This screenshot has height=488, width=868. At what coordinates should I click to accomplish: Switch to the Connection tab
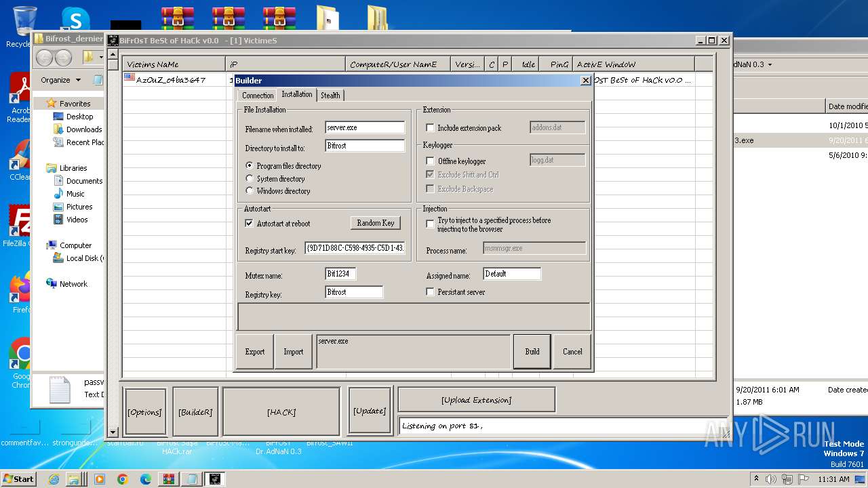258,96
